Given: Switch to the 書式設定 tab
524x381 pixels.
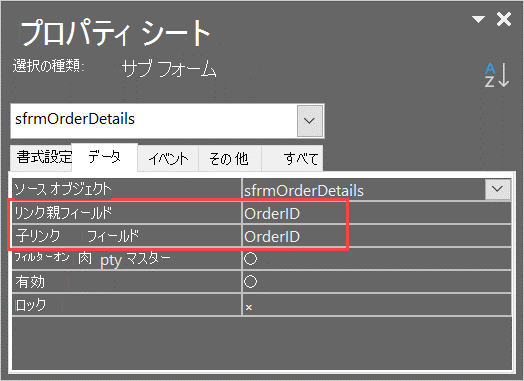Looking at the screenshot, I should (41, 157).
